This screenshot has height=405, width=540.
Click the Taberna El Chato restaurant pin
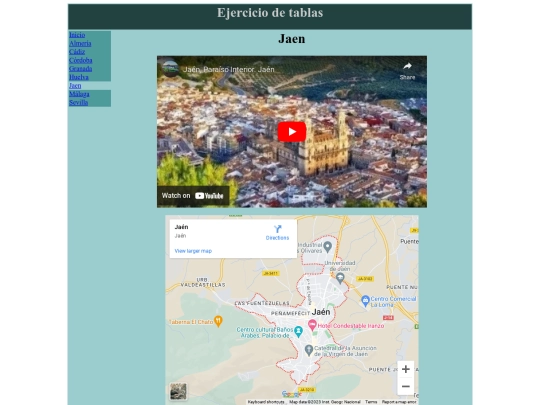pos(218,321)
